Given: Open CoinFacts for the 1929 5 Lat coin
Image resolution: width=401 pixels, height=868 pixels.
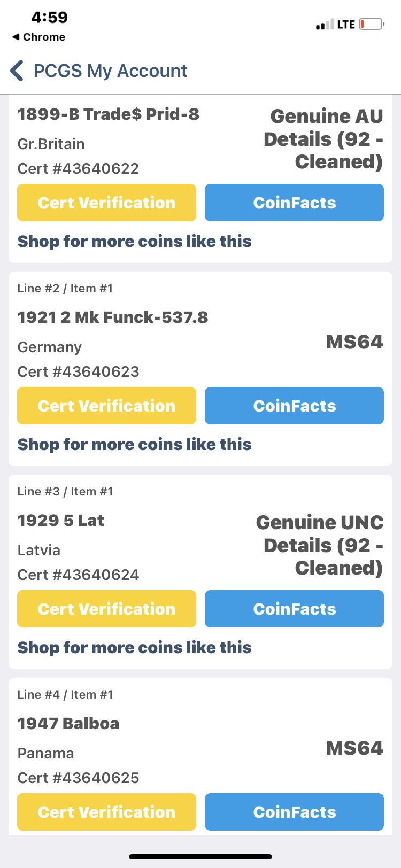Looking at the screenshot, I should tap(294, 609).
